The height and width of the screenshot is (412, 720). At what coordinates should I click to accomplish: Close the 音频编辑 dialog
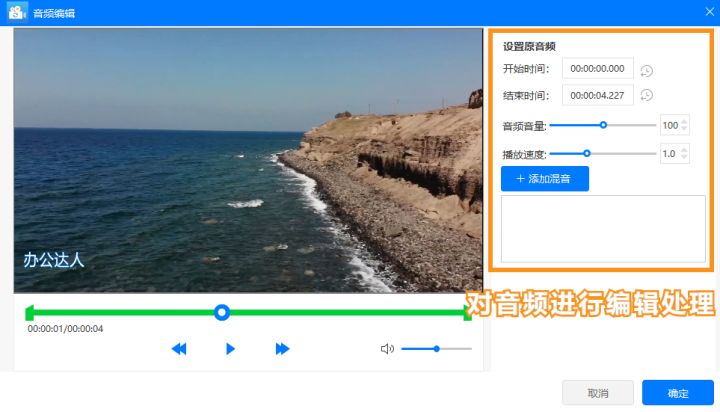coord(710,12)
